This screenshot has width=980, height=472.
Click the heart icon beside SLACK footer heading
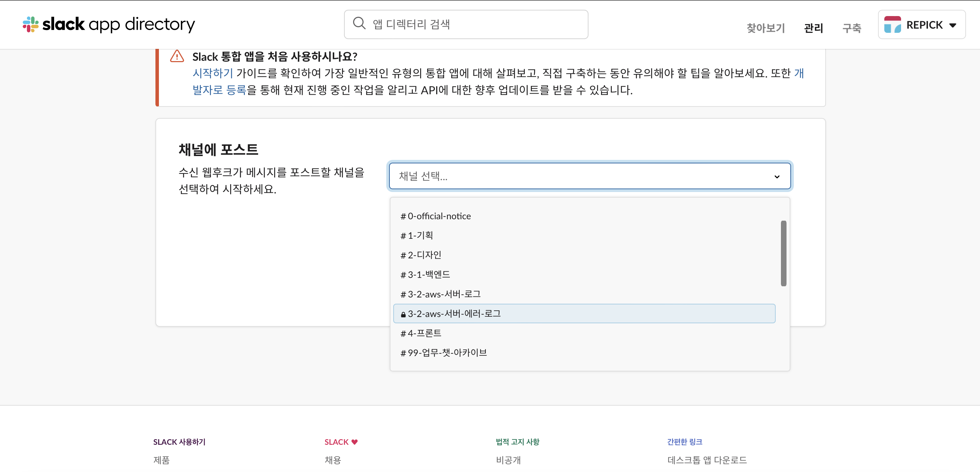354,442
